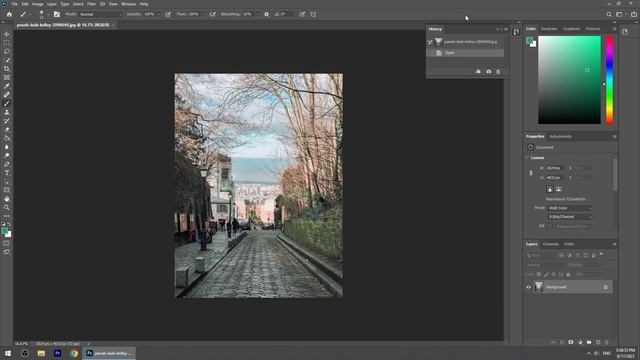This screenshot has width=640, height=360.
Task: Switch to the Swatches tab
Action: click(x=549, y=29)
